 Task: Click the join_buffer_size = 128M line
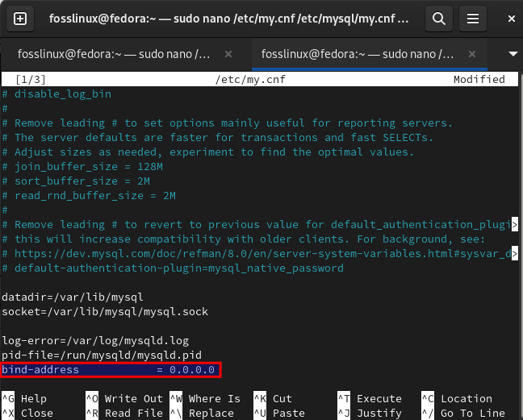(82, 167)
